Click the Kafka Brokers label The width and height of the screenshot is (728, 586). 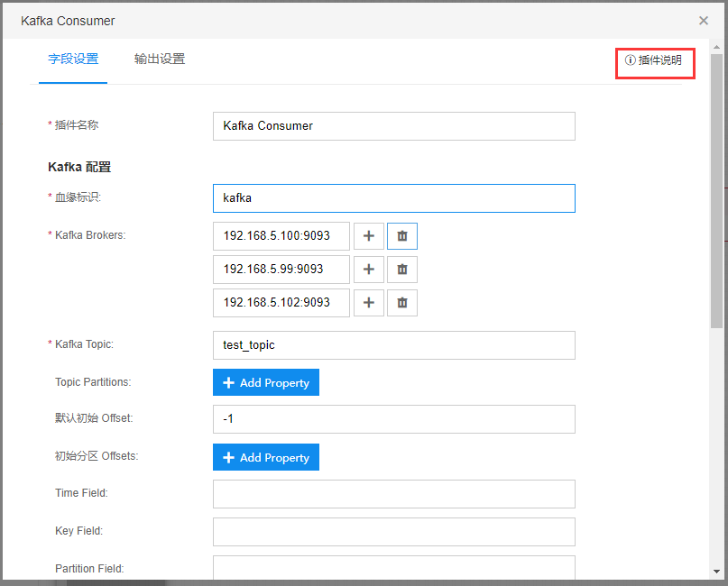[90, 235]
